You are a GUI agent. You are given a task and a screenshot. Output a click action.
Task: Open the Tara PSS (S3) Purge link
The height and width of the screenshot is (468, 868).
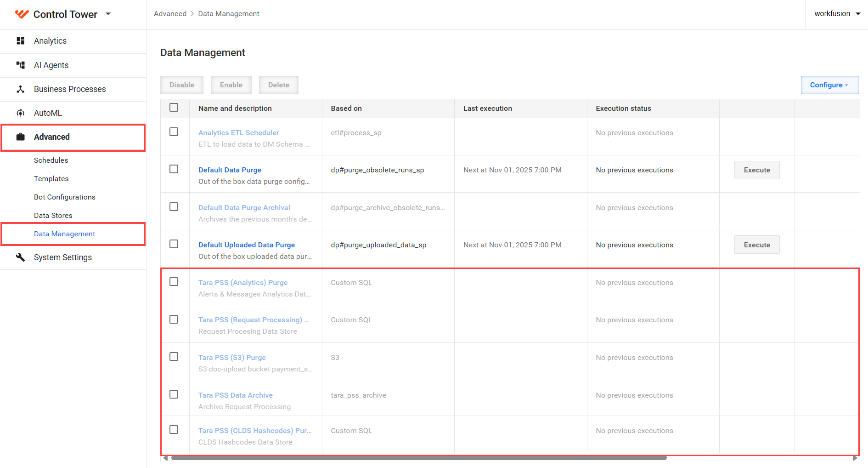click(232, 358)
